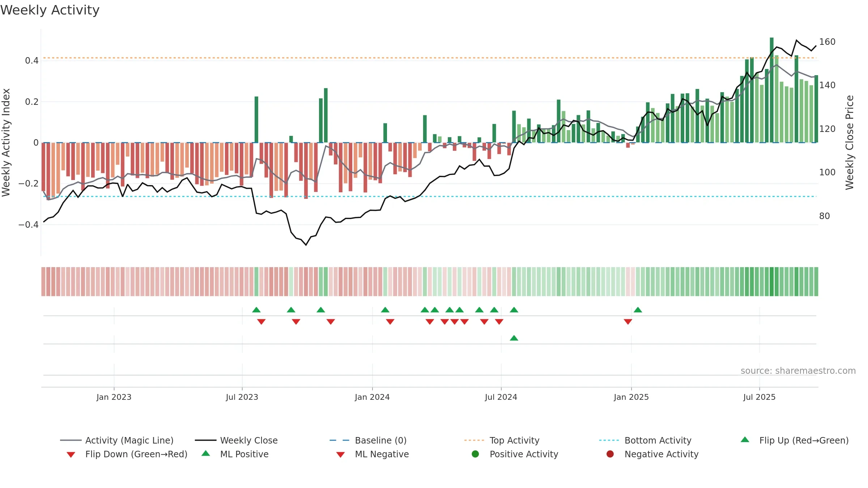This screenshot has height=488, width=868.
Task: Click flip-down marker just after Jan 2024
Action: tap(390, 322)
